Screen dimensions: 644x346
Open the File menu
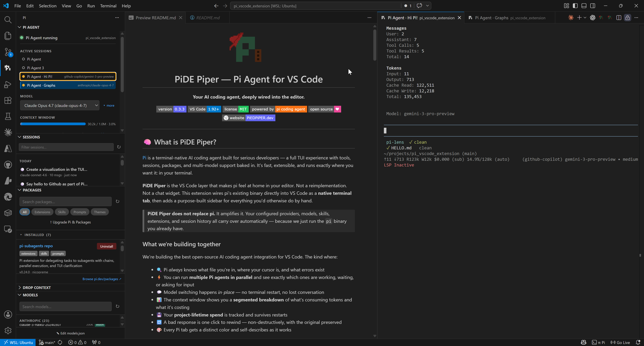(17, 6)
